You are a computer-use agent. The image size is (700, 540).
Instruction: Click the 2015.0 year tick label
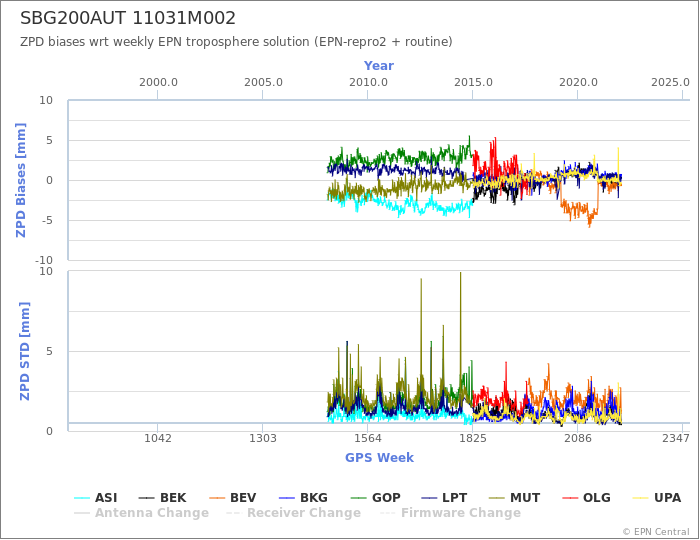[473, 83]
